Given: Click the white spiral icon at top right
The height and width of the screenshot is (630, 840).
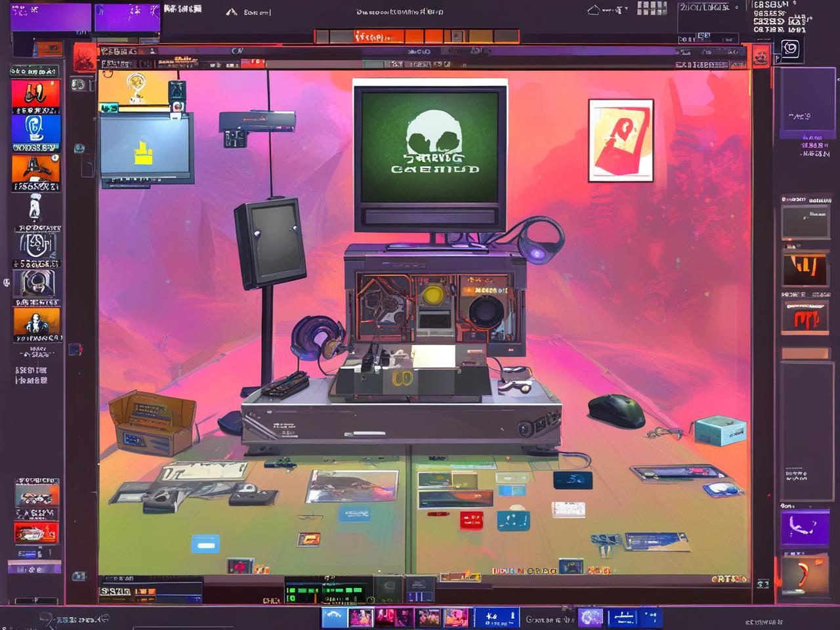Looking at the screenshot, I should click(x=790, y=49).
